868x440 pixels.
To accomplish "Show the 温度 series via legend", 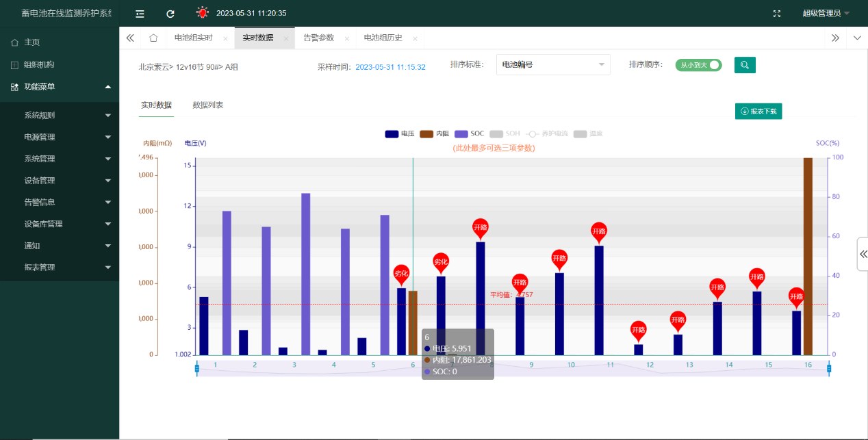I will (588, 134).
